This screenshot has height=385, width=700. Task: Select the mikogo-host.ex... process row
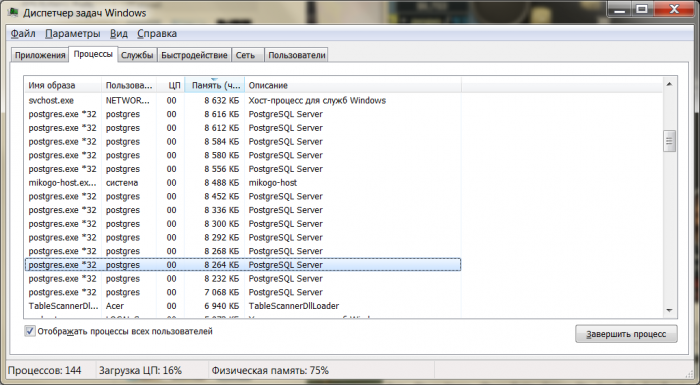click(x=243, y=183)
